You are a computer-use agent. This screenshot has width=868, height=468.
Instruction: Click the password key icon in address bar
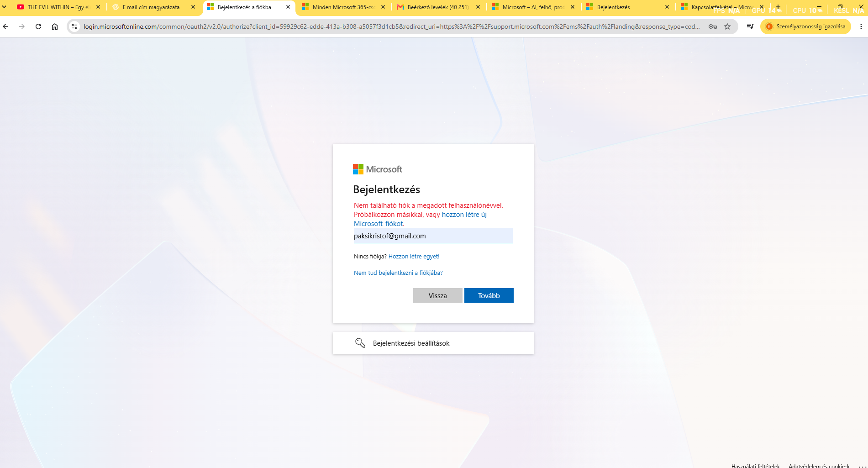[713, 26]
